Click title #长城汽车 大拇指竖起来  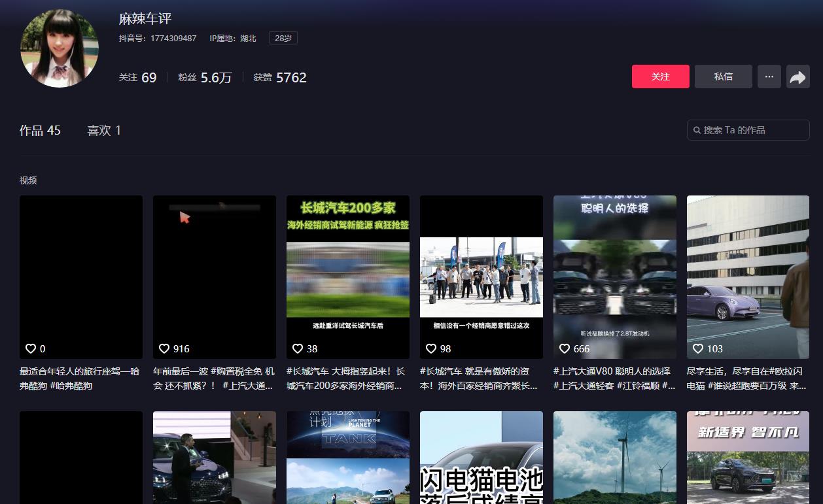click(346, 378)
